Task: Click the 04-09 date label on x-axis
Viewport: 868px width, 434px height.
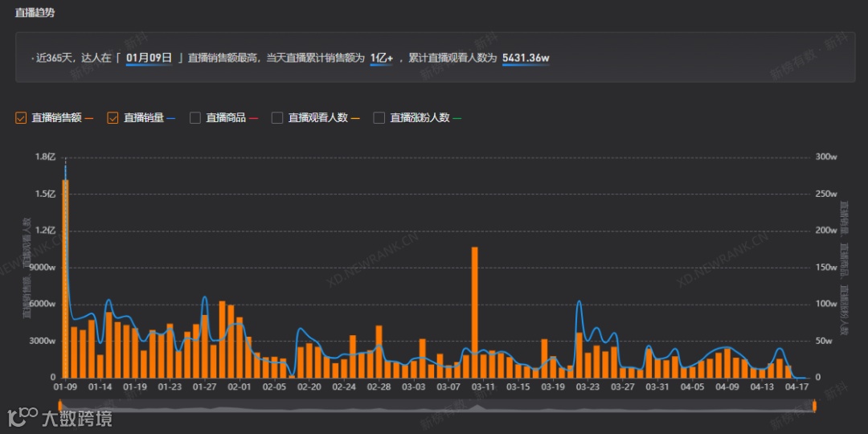Action: pos(727,387)
